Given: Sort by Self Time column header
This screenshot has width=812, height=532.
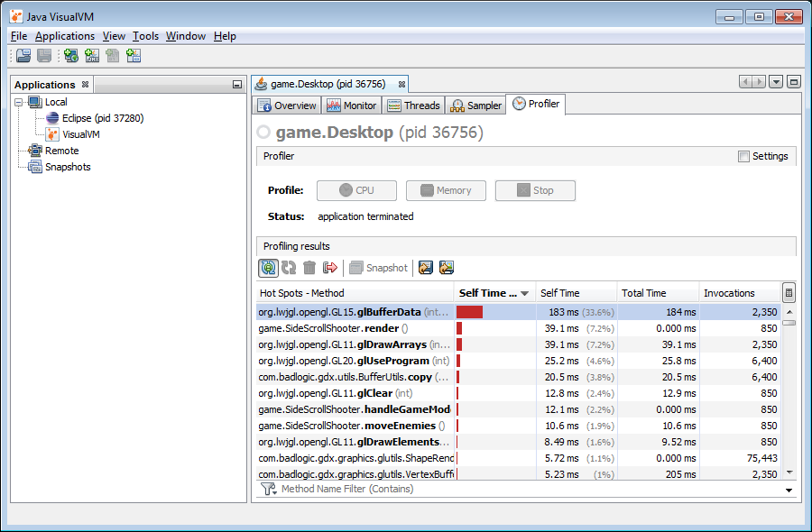Looking at the screenshot, I should point(576,293).
